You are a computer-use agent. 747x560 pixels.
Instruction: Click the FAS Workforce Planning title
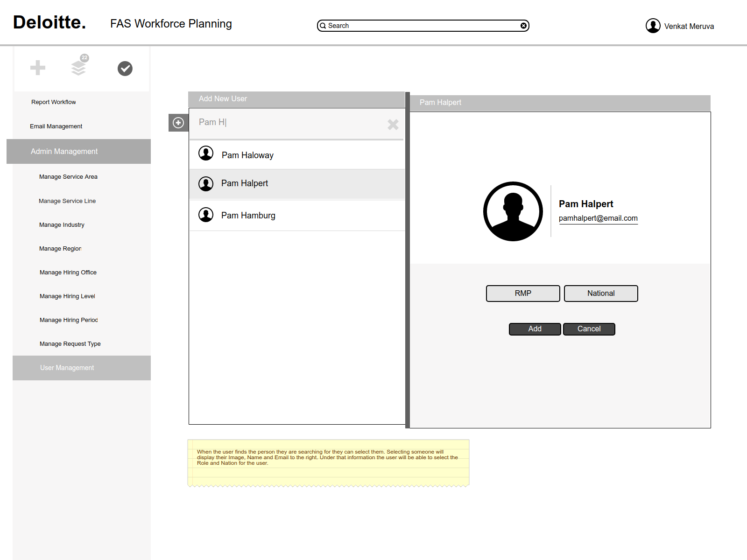[171, 24]
